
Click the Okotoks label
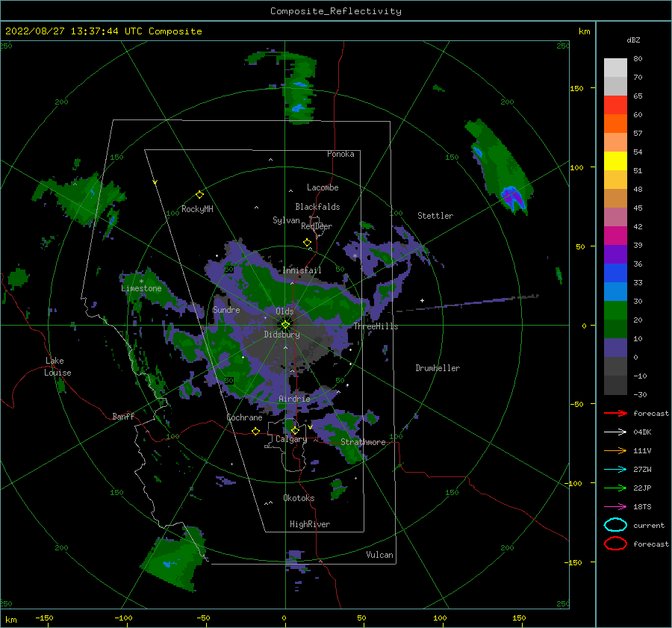299,498
